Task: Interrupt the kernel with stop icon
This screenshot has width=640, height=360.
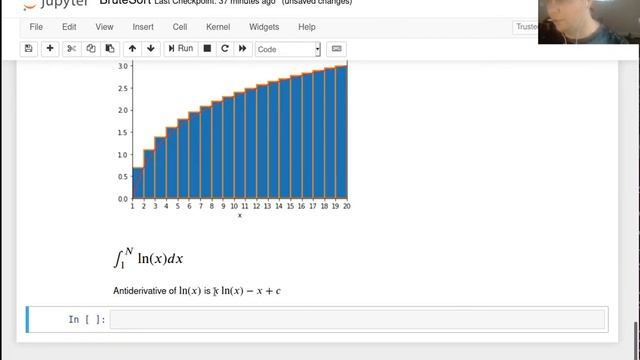Action: (x=207, y=49)
